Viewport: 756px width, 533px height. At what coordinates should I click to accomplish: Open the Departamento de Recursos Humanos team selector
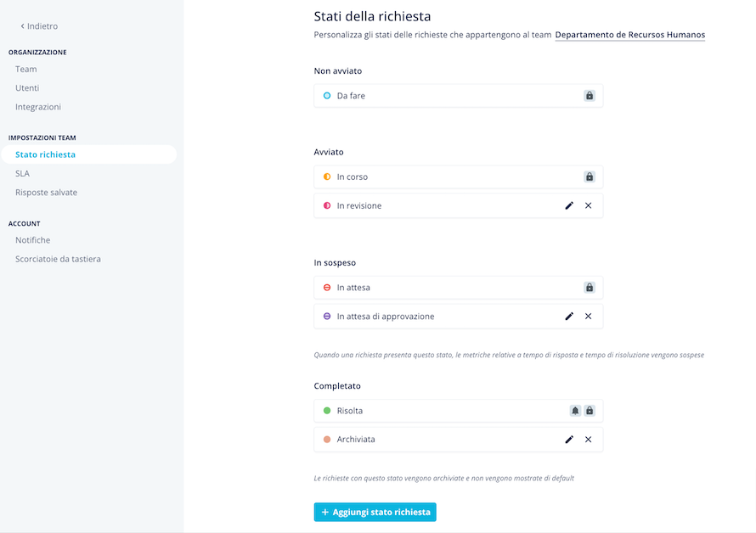(x=629, y=35)
